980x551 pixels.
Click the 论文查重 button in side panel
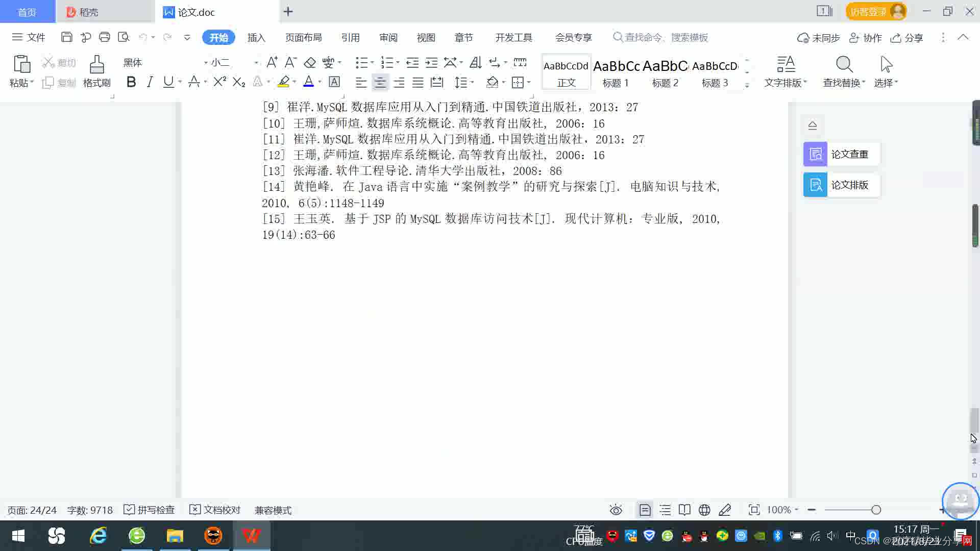point(841,154)
